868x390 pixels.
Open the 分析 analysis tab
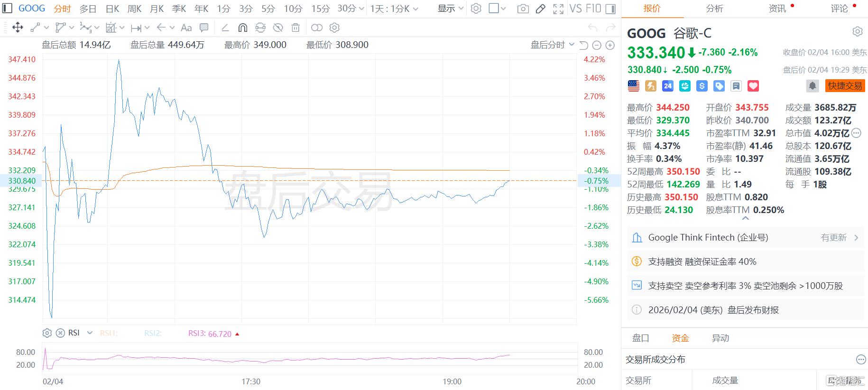[x=714, y=9]
